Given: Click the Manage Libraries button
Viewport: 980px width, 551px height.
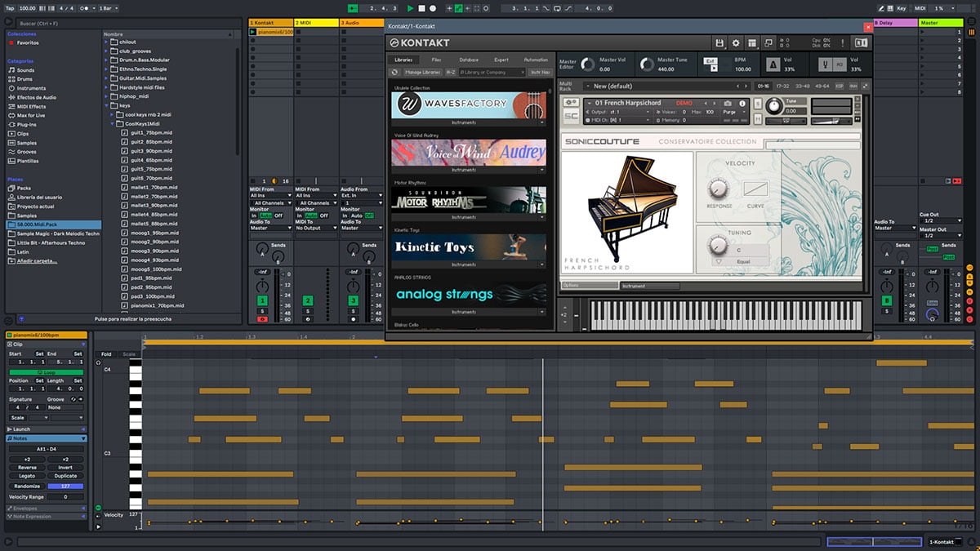Looking at the screenshot, I should click(x=422, y=72).
